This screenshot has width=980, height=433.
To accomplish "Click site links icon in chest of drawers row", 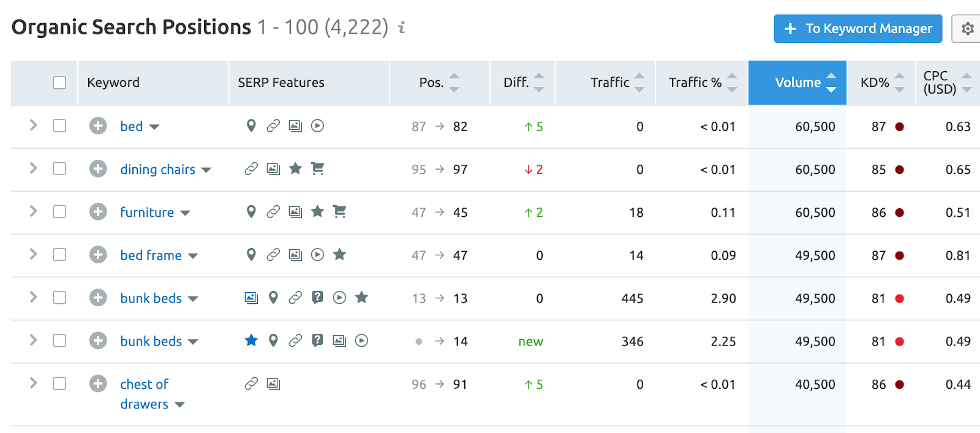I will [x=251, y=384].
